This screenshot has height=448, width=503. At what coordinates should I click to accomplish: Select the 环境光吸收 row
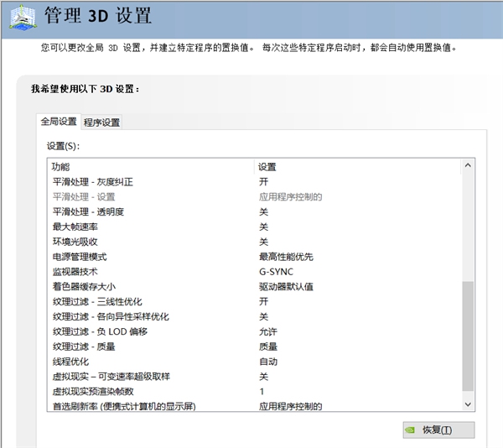255,242
